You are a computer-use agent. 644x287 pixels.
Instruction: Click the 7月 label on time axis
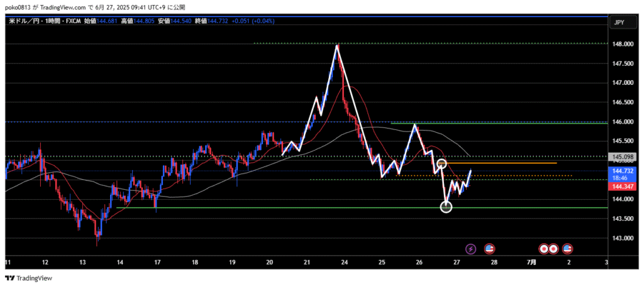click(x=531, y=261)
